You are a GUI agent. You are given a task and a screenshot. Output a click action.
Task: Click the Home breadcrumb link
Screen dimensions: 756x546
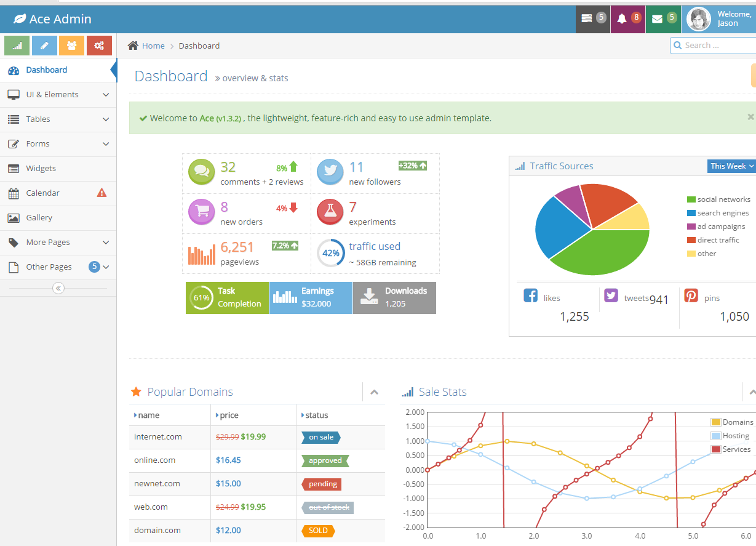[x=153, y=46]
